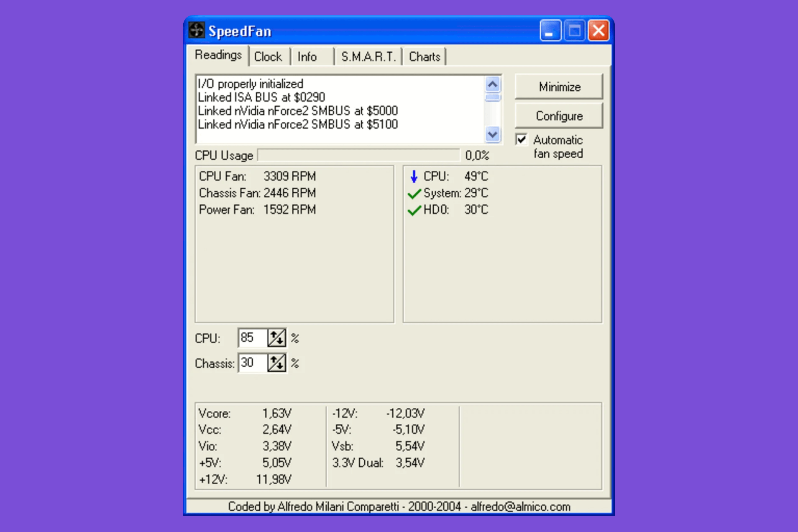Click the blue down arrow beside CPU temperature

(414, 176)
